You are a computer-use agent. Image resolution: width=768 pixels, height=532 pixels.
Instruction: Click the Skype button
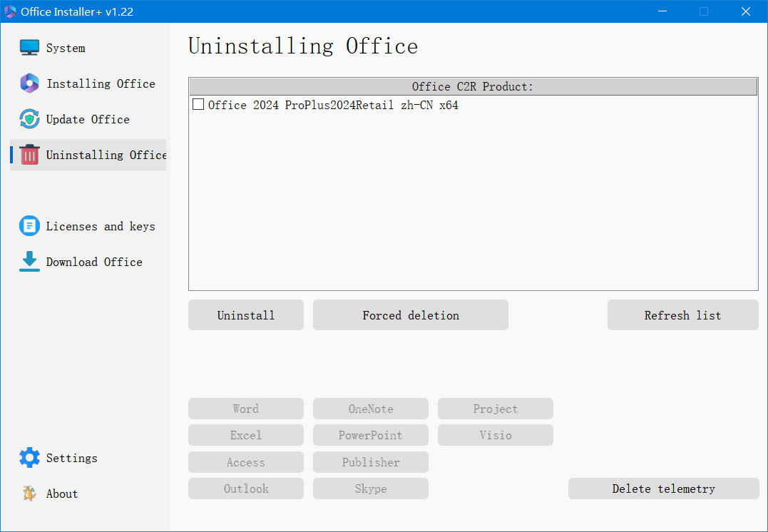click(371, 488)
